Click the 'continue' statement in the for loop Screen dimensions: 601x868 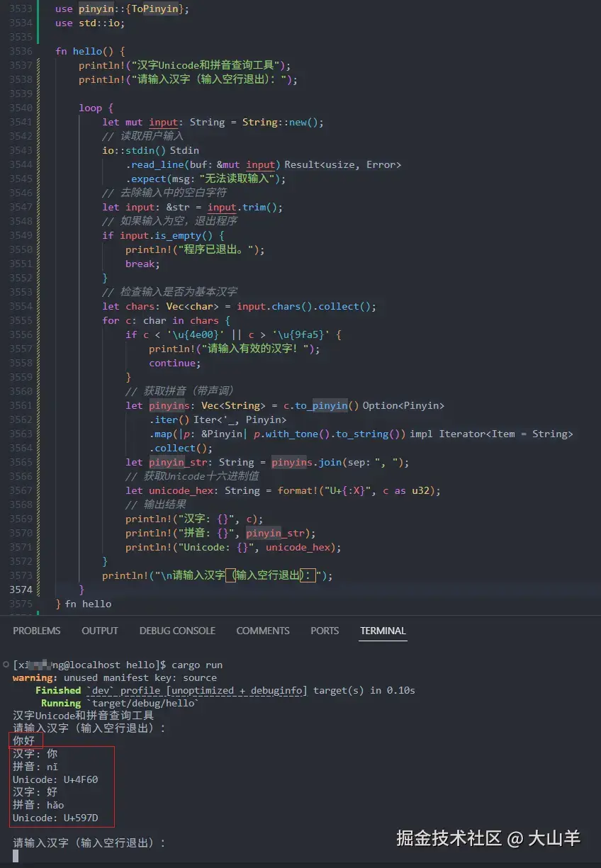[173, 363]
